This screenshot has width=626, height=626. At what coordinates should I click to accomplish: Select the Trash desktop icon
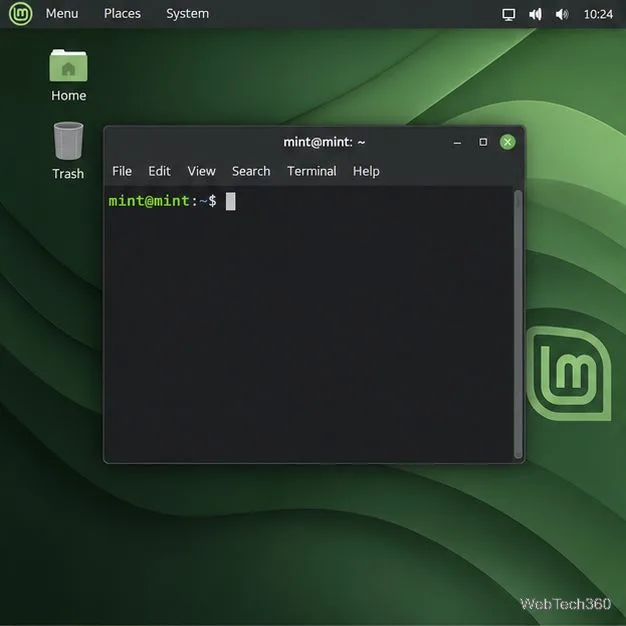68,151
